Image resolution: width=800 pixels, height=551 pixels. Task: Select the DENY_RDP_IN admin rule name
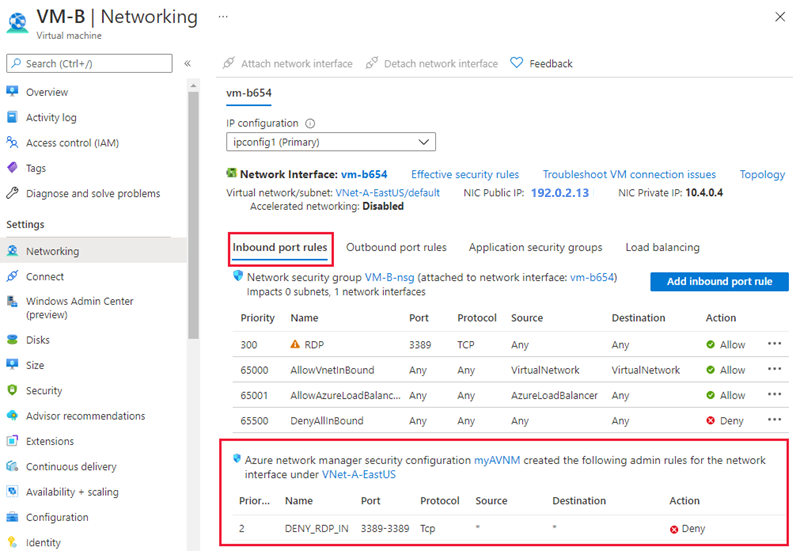(316, 529)
